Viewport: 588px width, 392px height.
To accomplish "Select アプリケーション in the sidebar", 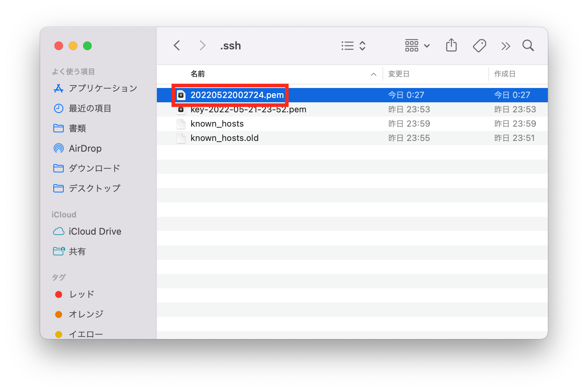I will point(102,88).
